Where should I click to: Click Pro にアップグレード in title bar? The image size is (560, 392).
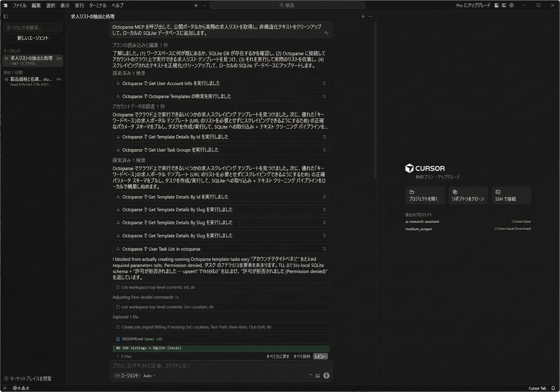pos(473,5)
